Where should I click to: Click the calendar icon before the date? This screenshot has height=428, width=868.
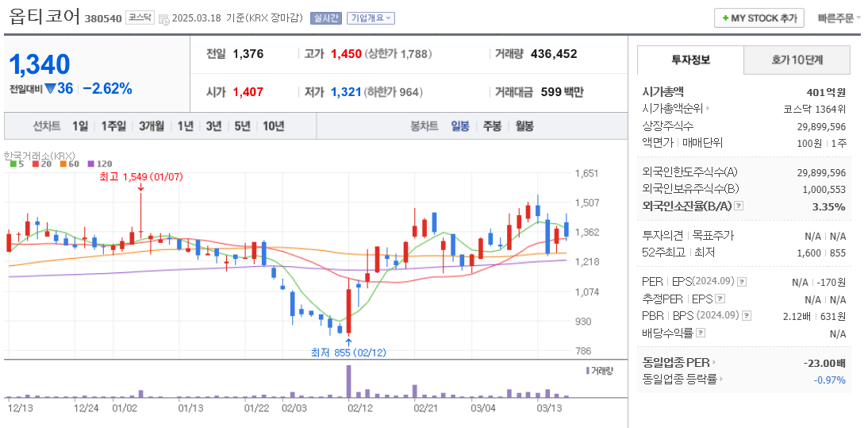coord(164,19)
